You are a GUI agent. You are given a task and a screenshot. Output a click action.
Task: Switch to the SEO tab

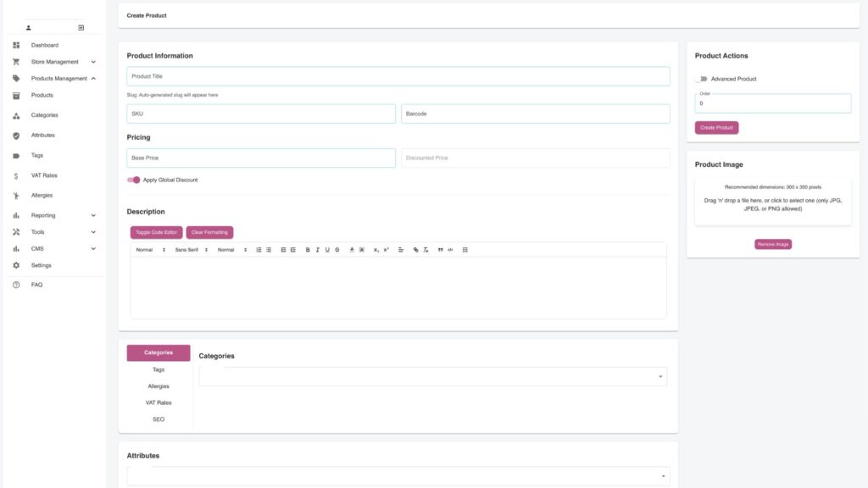(x=158, y=419)
